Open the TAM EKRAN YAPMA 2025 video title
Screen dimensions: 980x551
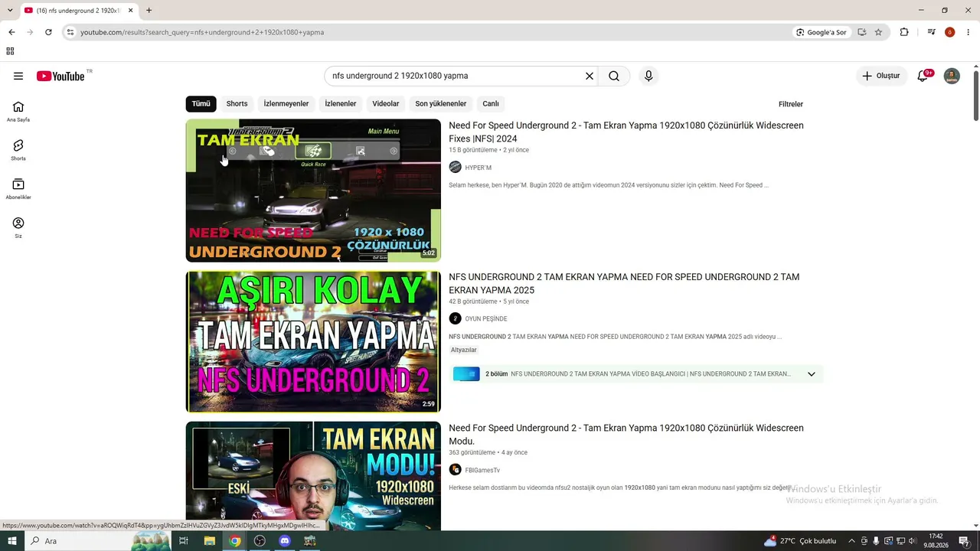pyautogui.click(x=624, y=283)
